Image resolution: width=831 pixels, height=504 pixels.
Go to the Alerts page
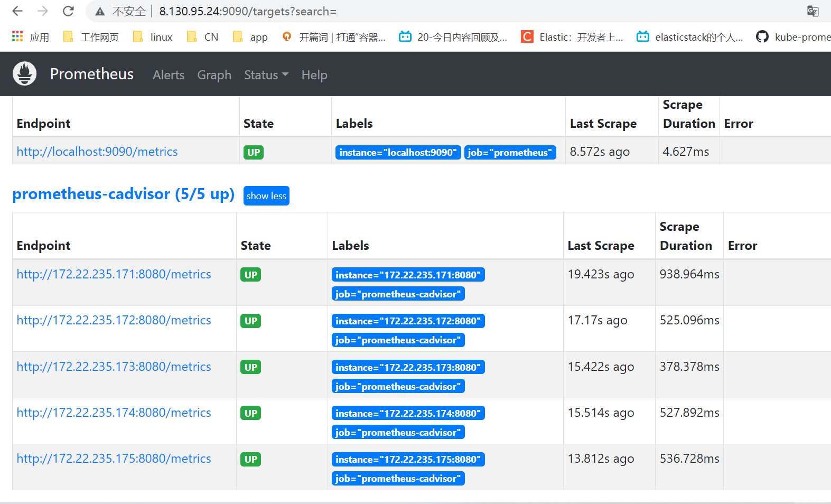[x=169, y=75]
